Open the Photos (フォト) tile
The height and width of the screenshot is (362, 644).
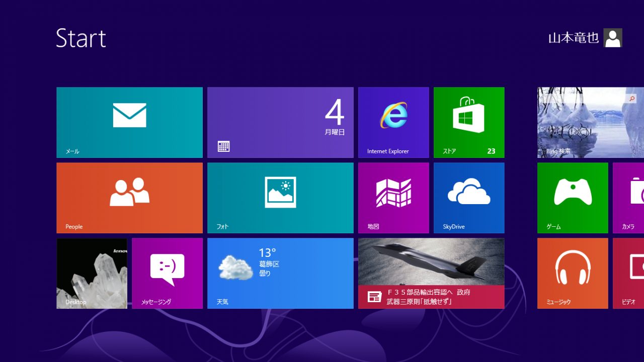click(x=280, y=198)
